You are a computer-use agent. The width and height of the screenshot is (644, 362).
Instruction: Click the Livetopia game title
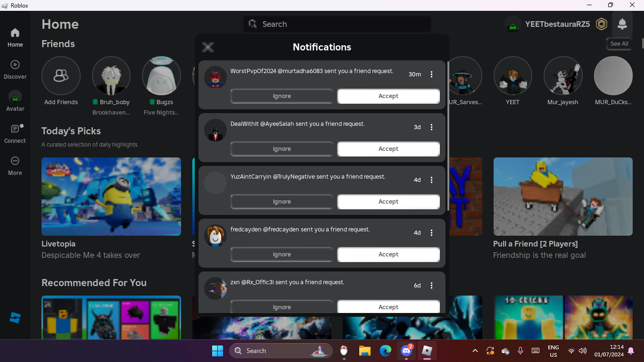point(58,244)
